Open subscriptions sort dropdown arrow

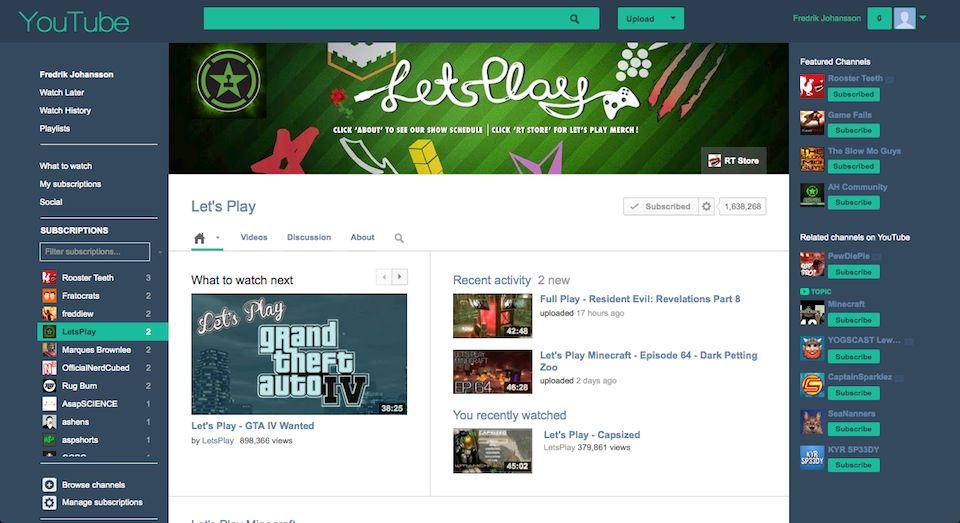(x=160, y=252)
